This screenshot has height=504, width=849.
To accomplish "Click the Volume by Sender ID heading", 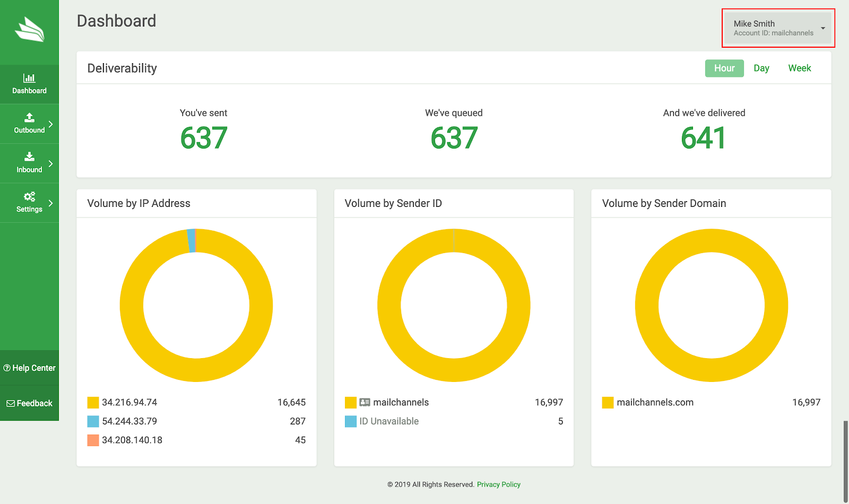I will [x=393, y=203].
